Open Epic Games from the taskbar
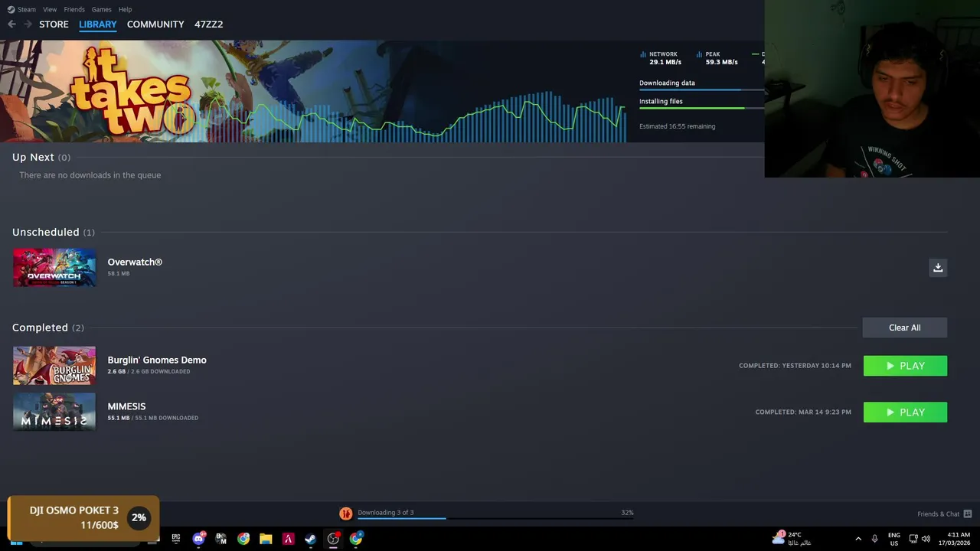This screenshot has width=980, height=551. click(x=176, y=539)
